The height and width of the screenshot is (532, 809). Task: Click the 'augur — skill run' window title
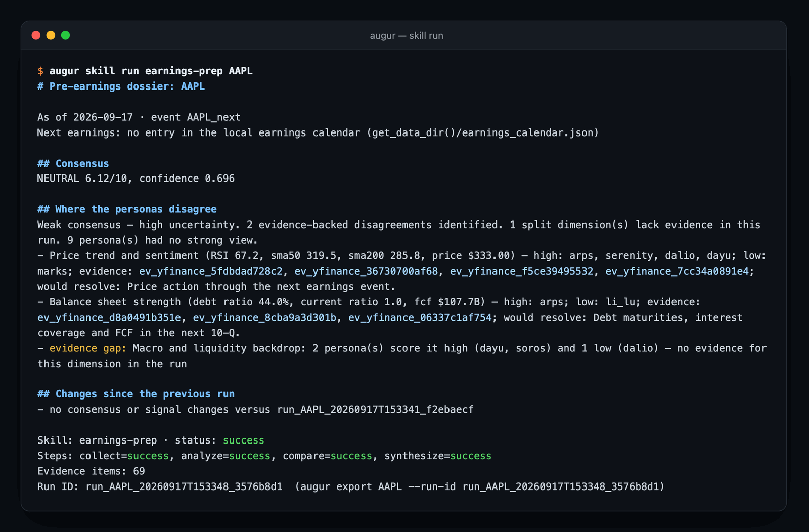coord(407,36)
